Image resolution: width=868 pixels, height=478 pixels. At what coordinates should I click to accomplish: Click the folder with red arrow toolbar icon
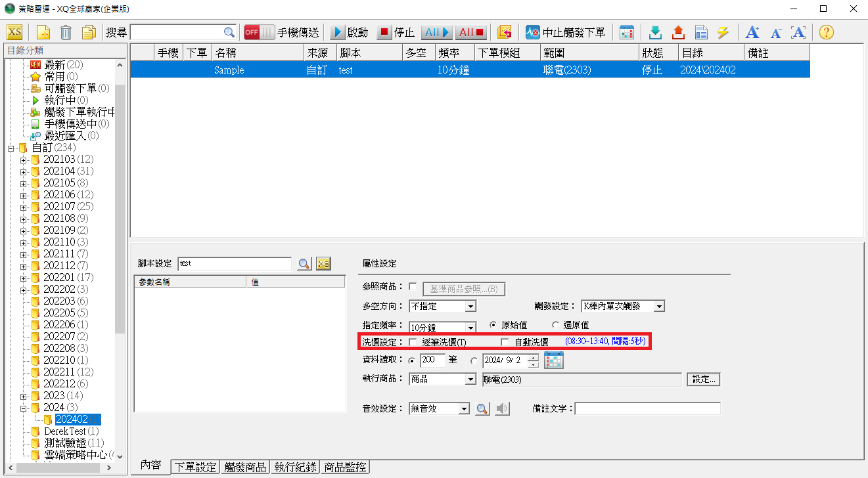pos(504,32)
